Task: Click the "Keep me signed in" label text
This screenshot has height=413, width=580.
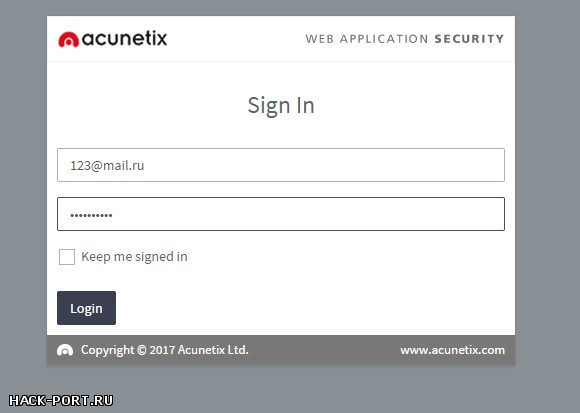Action: click(x=134, y=257)
